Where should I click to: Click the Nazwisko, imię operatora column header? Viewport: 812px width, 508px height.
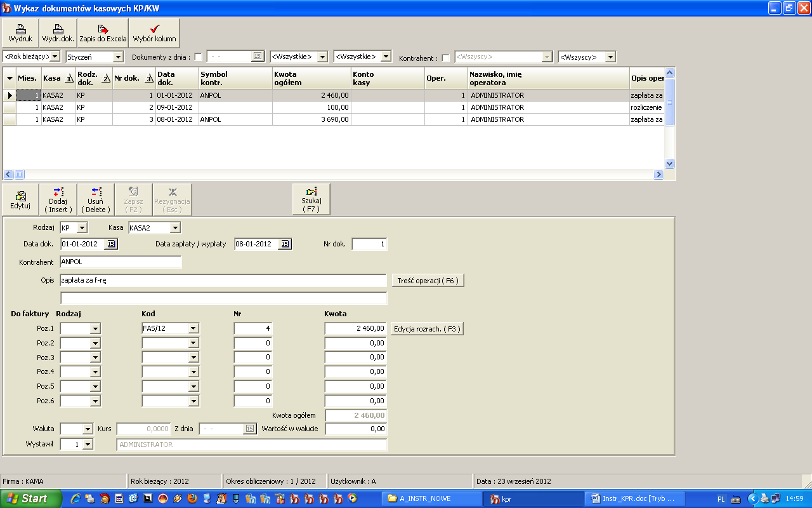pyautogui.click(x=549, y=78)
